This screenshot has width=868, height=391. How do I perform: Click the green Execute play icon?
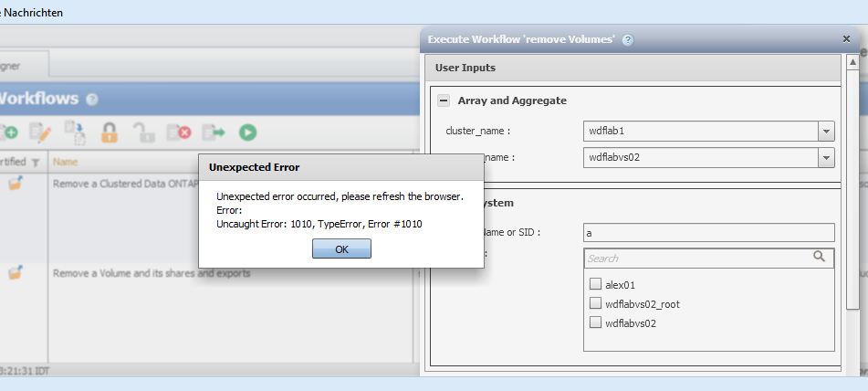pos(247,132)
